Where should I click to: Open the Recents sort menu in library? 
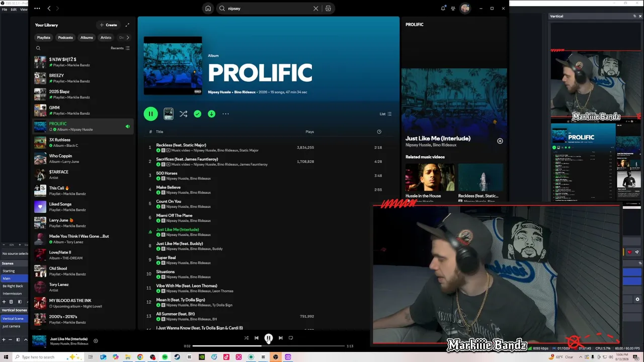click(x=120, y=48)
